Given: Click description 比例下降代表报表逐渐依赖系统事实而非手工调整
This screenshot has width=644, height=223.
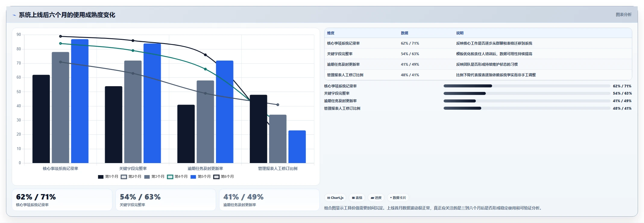Looking at the screenshot, I should coord(496,75).
